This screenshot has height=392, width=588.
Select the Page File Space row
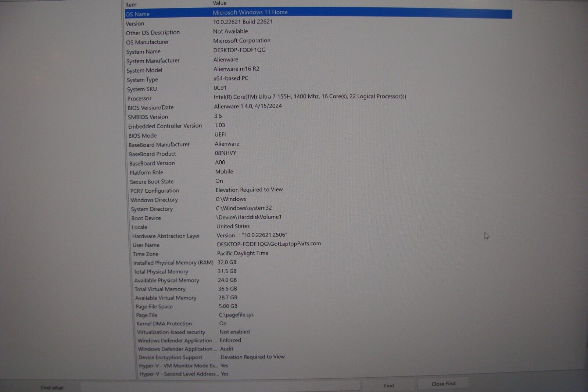coord(318,306)
